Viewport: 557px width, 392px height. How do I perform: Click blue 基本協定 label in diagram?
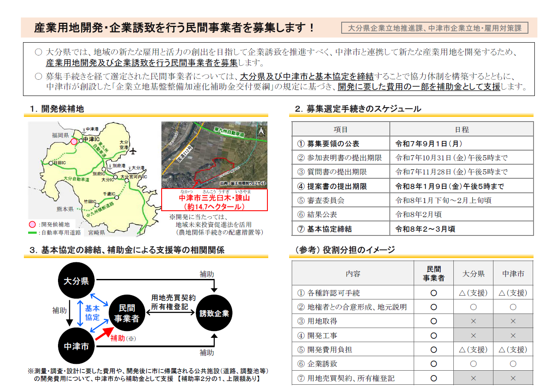tap(93, 313)
